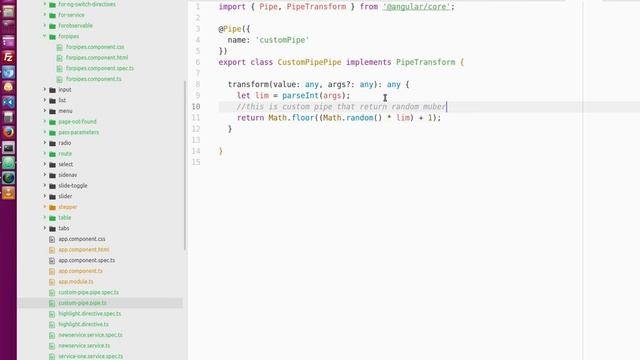Viewport: 640px width, 360px height.
Task: Open app.component.ts in the tree
Action: (x=80, y=271)
